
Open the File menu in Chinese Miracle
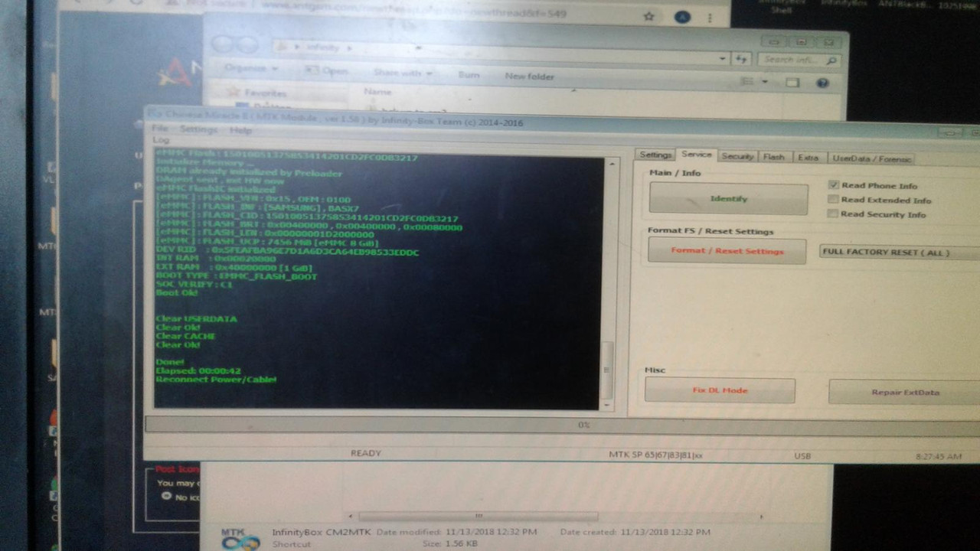(x=160, y=129)
